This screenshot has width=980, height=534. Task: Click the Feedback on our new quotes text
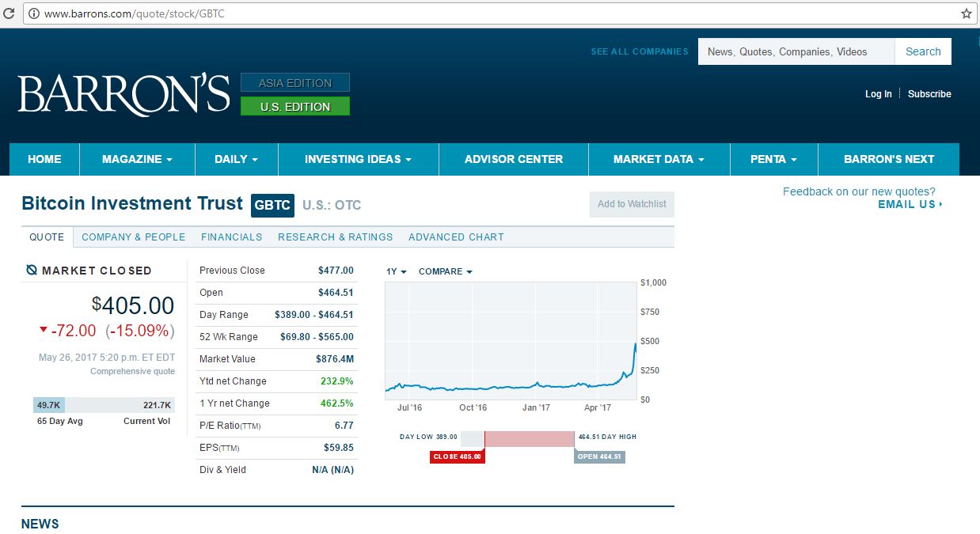click(859, 191)
